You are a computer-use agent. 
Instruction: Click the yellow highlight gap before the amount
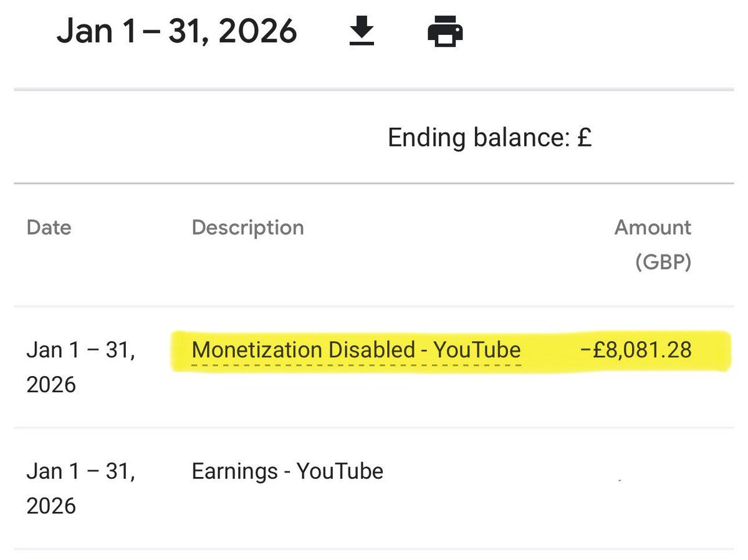point(550,350)
